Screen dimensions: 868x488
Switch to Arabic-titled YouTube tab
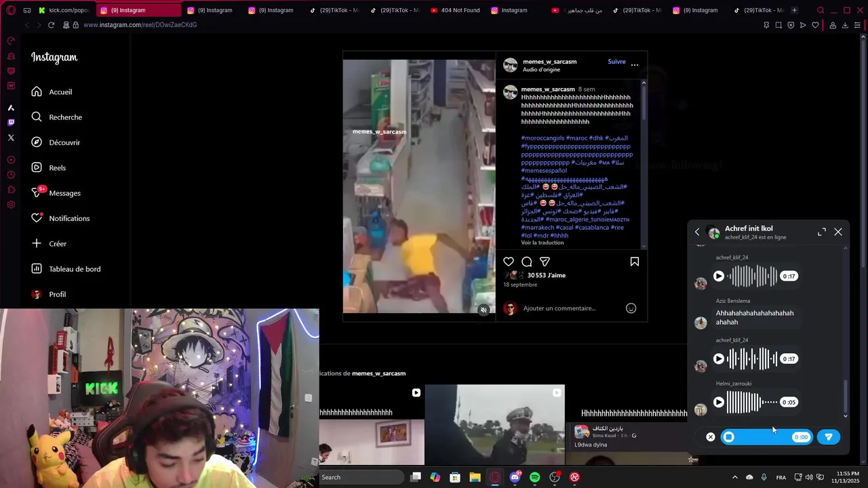pos(577,10)
